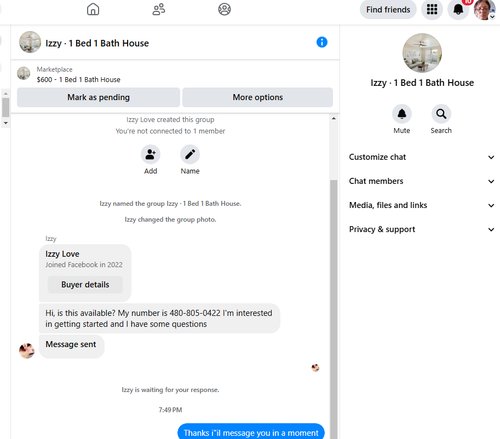Click the message with number 480-805-0422
Viewport: 500px width, 439px height.
(x=159, y=318)
